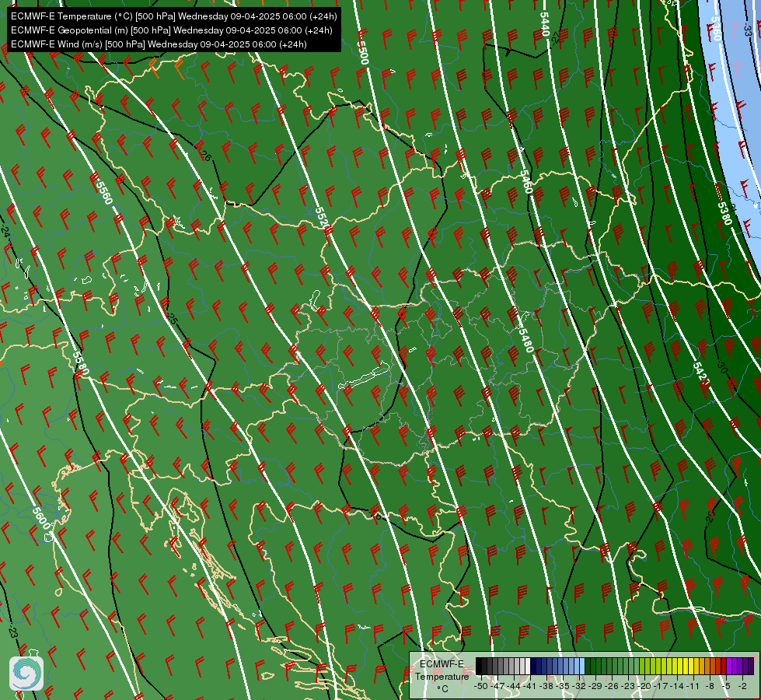Click the -24 isotherm label on map
761x700 pixels.
(x=5, y=233)
